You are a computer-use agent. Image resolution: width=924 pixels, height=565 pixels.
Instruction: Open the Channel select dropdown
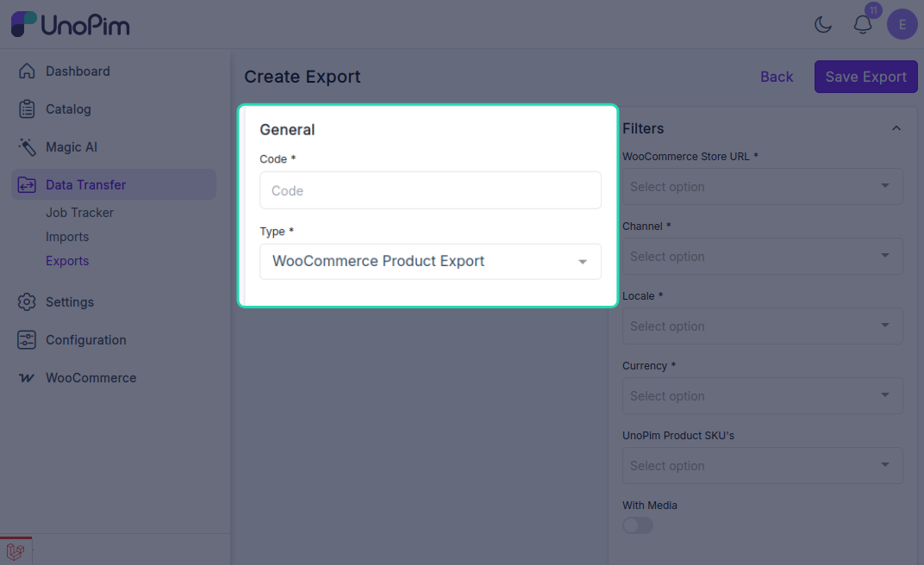pos(763,256)
